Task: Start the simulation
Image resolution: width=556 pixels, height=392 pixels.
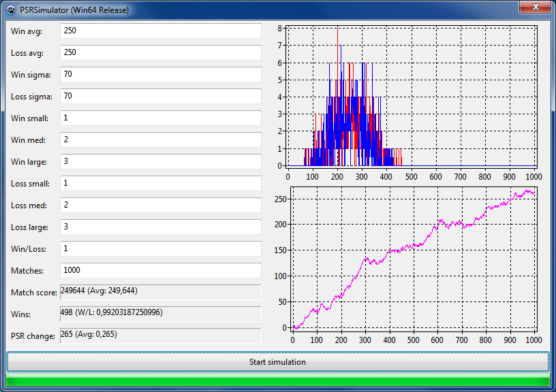Action: tap(277, 362)
